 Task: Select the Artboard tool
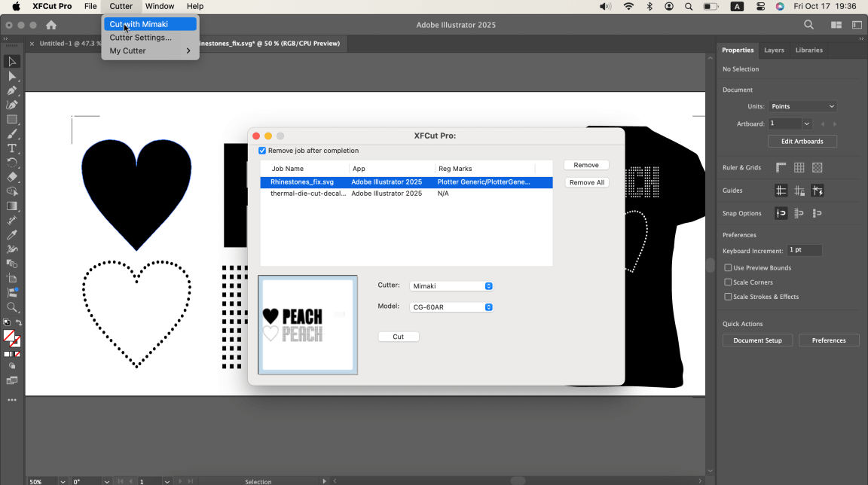click(x=11, y=278)
